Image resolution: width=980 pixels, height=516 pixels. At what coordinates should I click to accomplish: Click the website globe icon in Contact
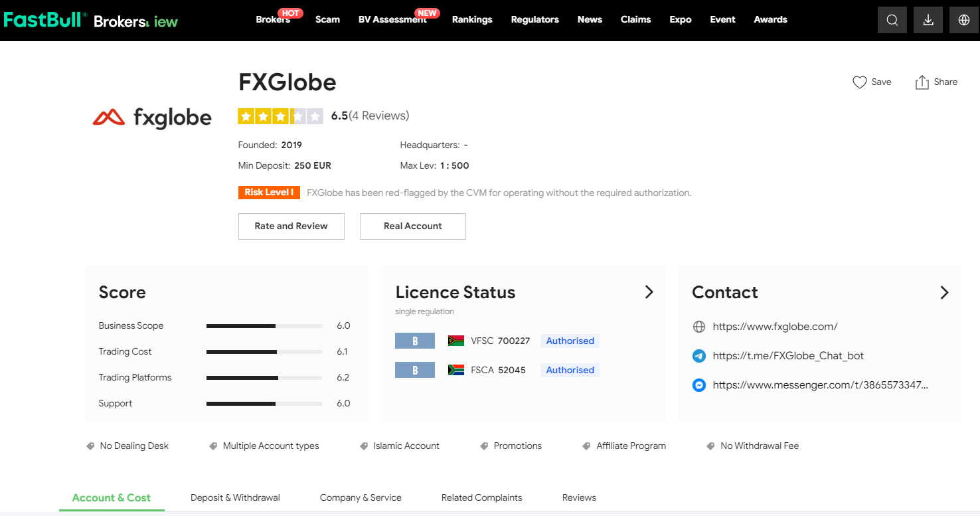(698, 327)
